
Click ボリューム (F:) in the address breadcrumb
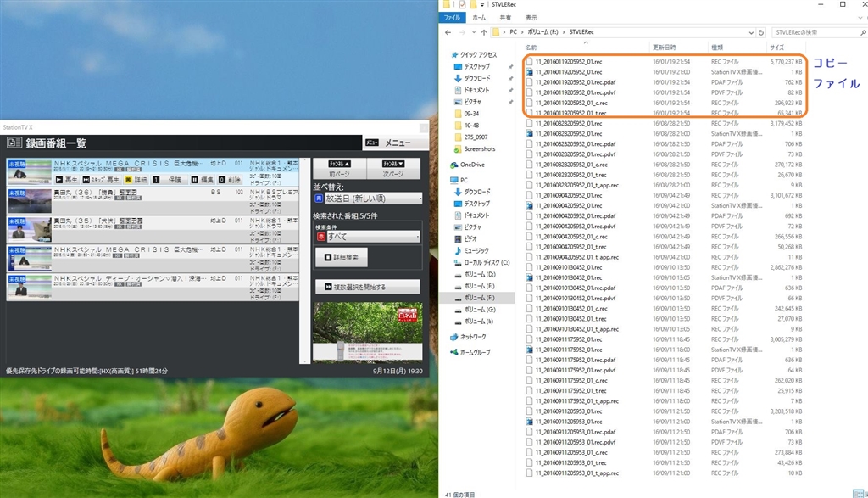[542, 32]
